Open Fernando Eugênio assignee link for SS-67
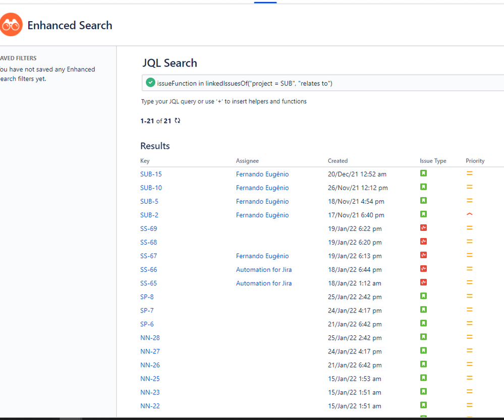This screenshot has width=504, height=420. click(262, 256)
